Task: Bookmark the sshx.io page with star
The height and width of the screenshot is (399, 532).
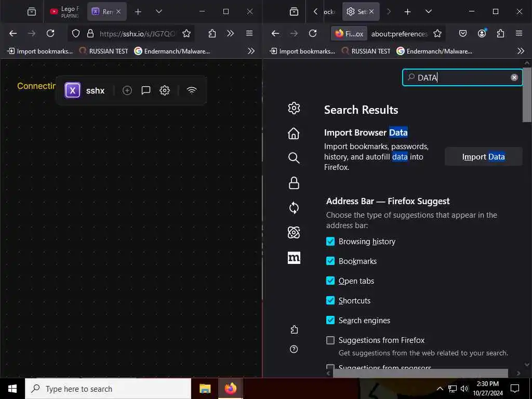Action: pyautogui.click(x=187, y=33)
